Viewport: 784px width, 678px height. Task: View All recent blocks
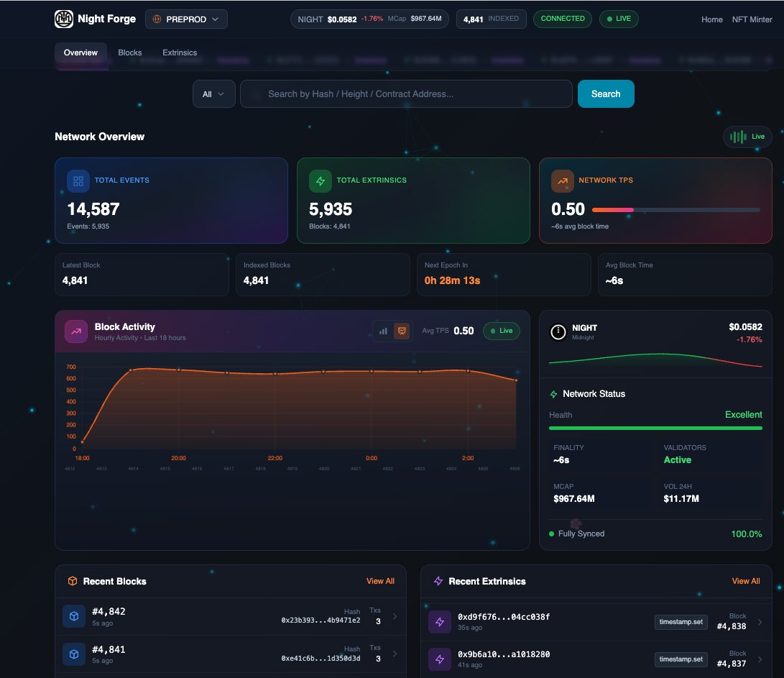pyautogui.click(x=380, y=581)
